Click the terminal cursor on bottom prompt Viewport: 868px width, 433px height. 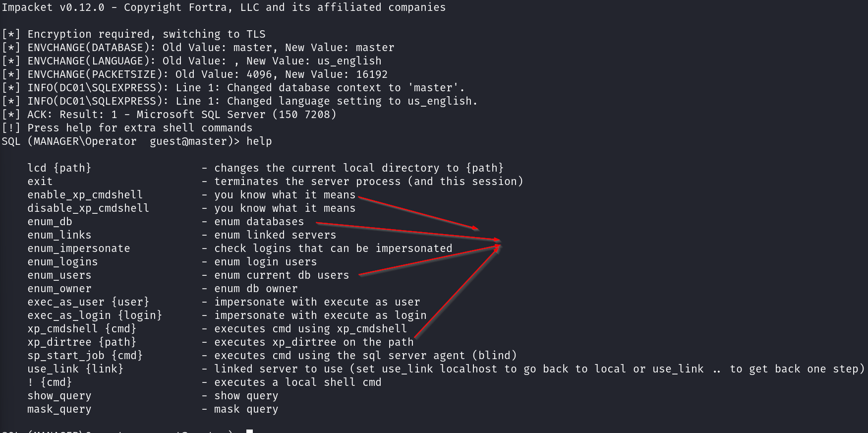pos(249,431)
